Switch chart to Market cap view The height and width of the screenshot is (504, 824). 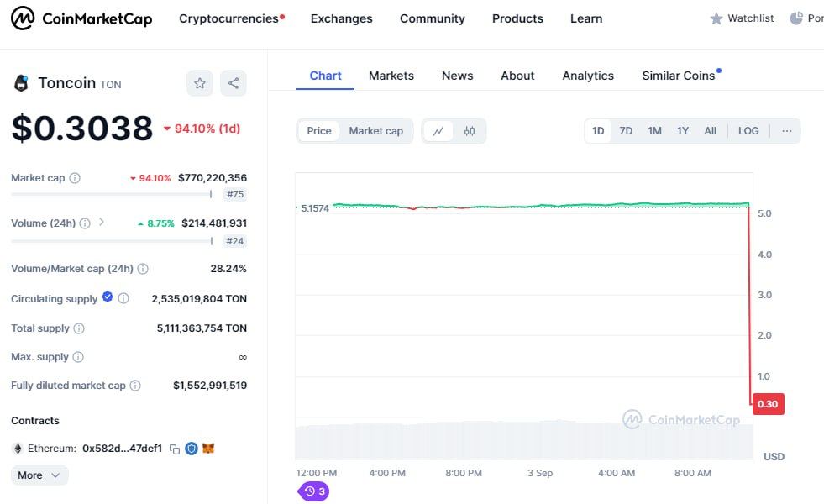coord(375,131)
